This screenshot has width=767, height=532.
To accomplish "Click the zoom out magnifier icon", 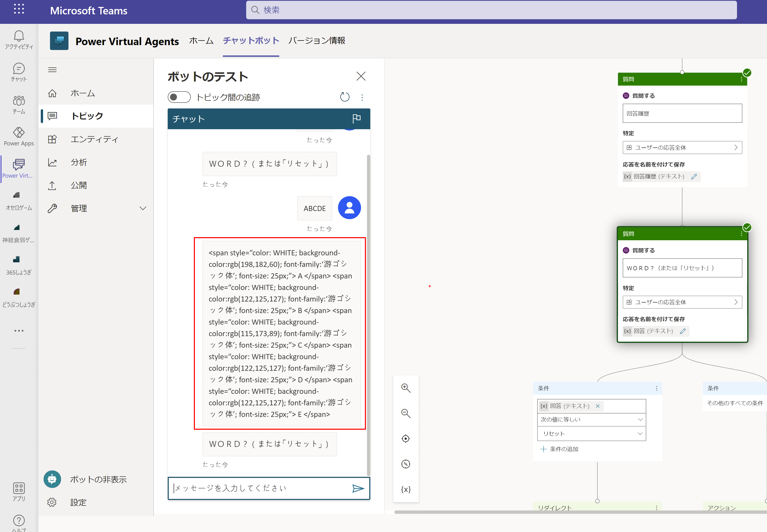I will (x=406, y=413).
